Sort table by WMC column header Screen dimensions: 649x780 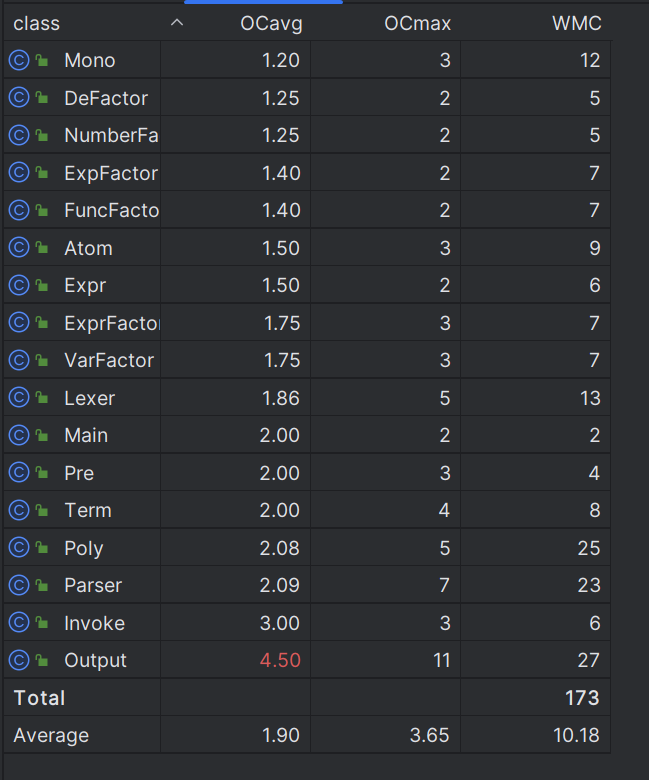pos(577,23)
